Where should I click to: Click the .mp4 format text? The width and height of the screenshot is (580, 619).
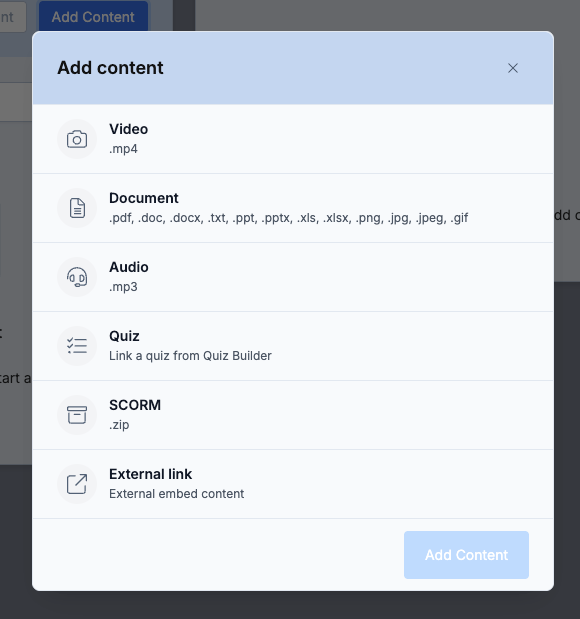click(x=124, y=149)
